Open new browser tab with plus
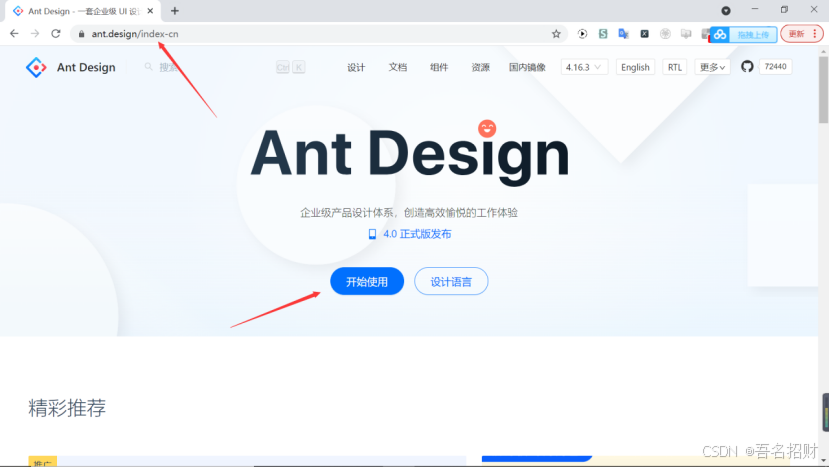 coord(175,11)
